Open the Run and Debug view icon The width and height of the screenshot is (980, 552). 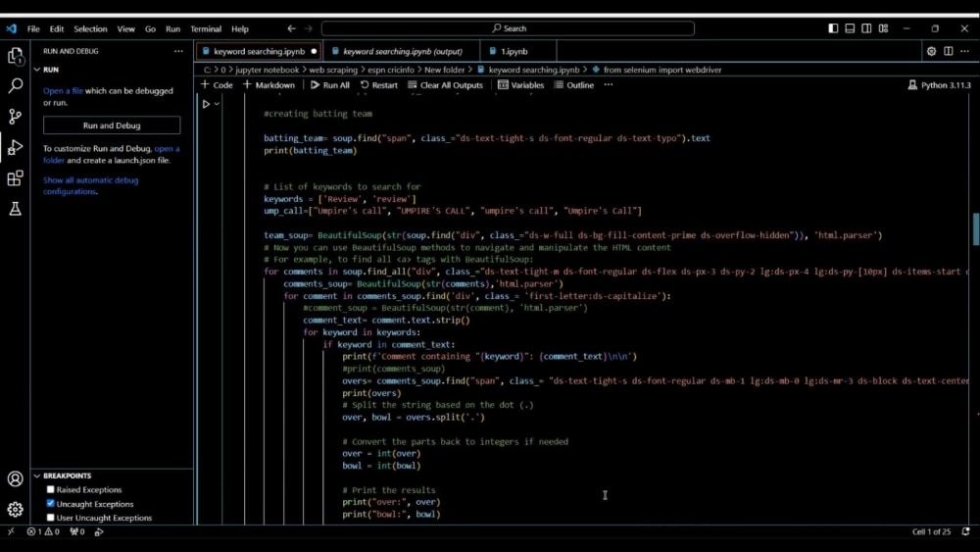coord(15,147)
